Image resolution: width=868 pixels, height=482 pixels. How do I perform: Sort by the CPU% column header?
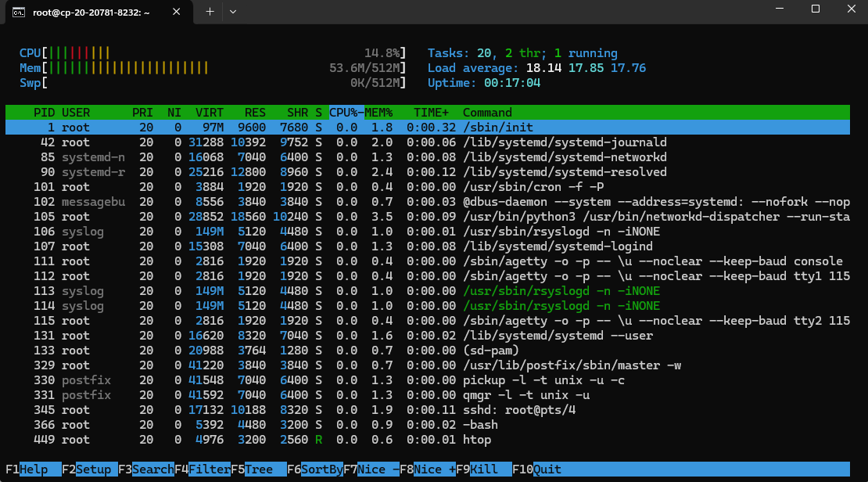[346, 113]
